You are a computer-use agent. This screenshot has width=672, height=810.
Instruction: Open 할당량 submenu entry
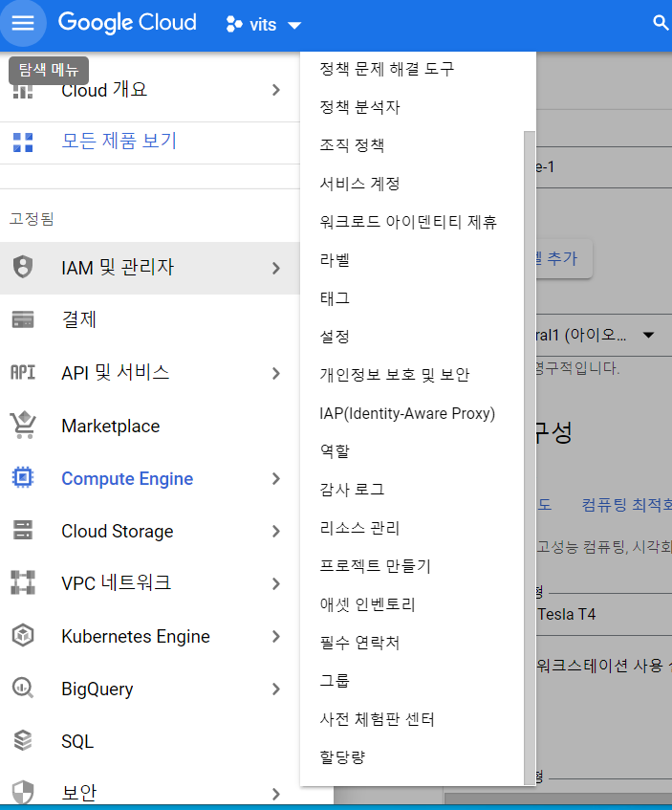342,756
